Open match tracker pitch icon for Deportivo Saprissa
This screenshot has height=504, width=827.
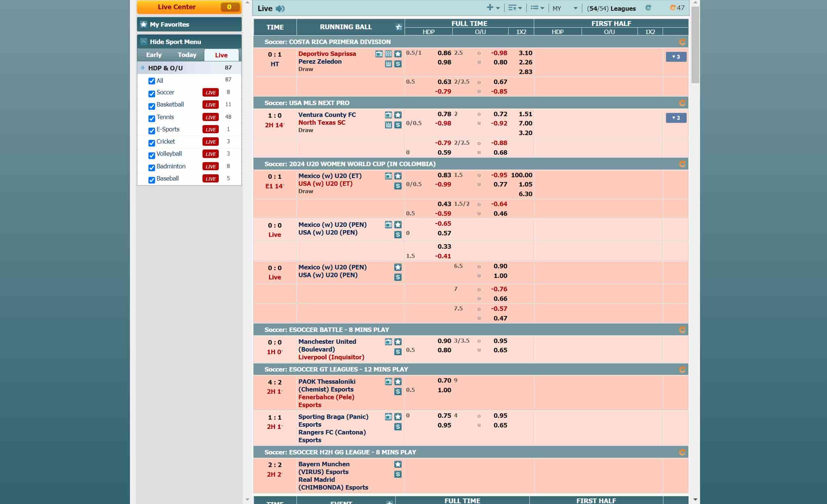[388, 54]
